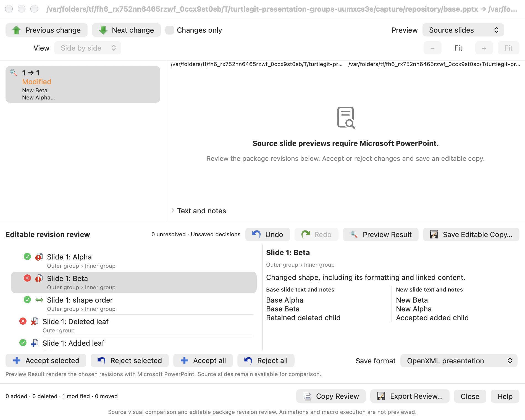The image size is (525, 420).
Task: Select Slide 1: shape order revision row
Action: coord(134,304)
